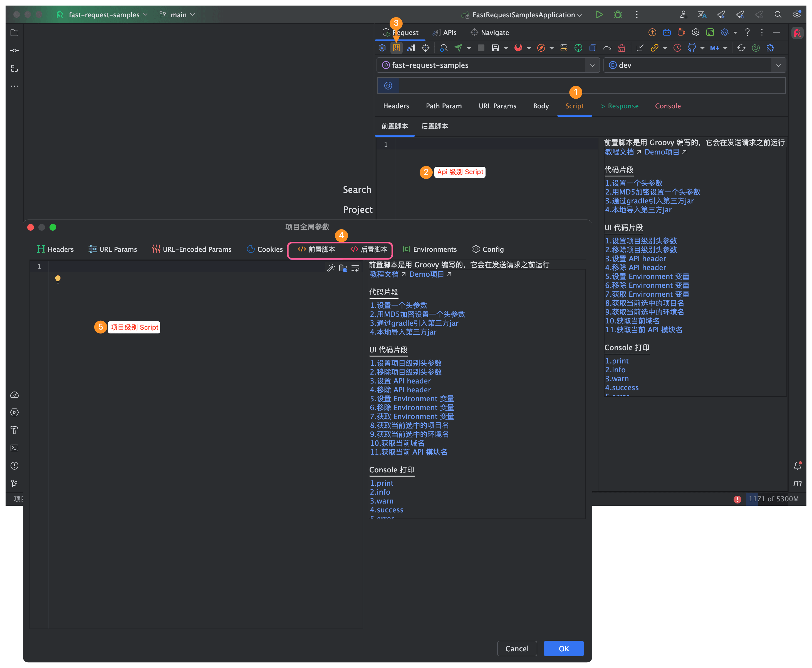The image size is (812, 668).
Task: Click the GitHub octocat icon
Action: tap(692, 48)
